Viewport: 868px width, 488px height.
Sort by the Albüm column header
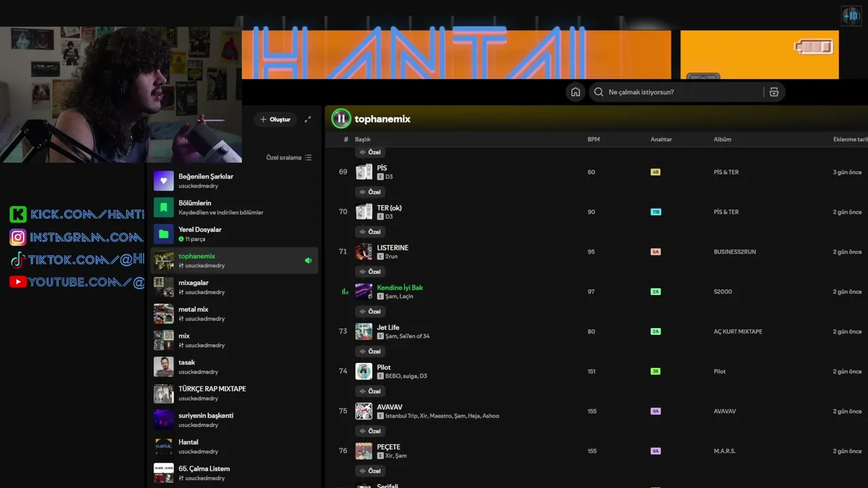pos(722,140)
